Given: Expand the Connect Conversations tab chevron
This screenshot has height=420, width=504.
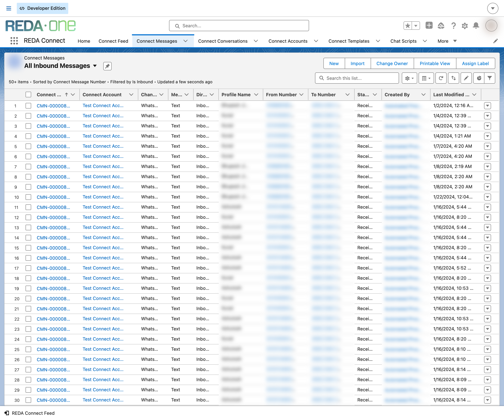Looking at the screenshot, I should (256, 41).
